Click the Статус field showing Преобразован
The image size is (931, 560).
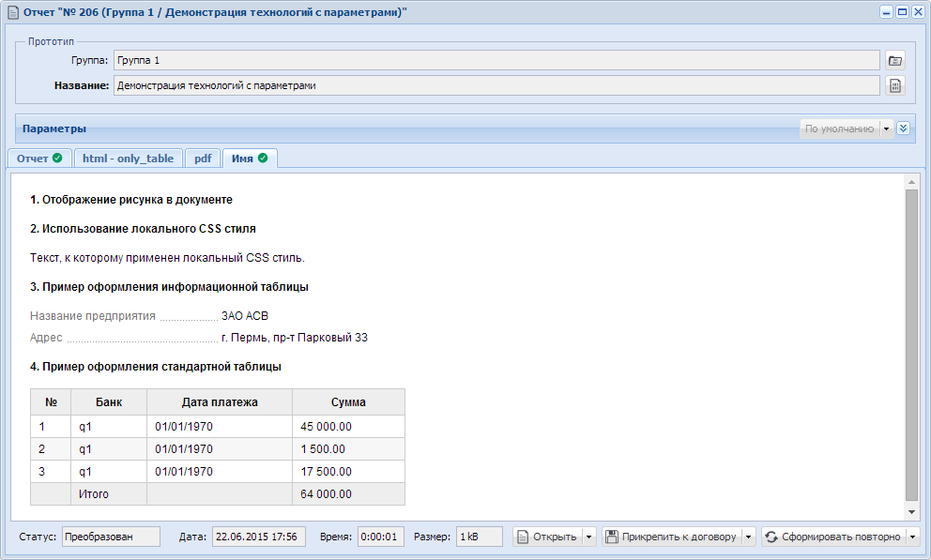coord(111,537)
